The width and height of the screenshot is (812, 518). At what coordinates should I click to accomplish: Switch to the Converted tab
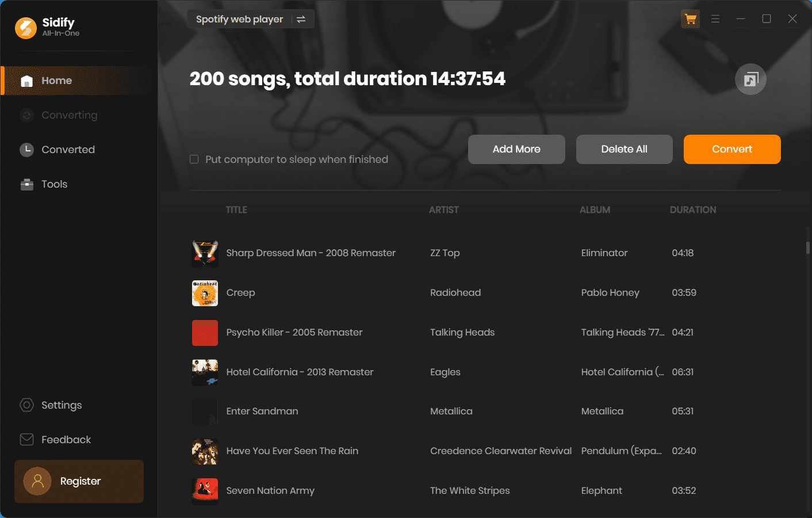tap(68, 150)
